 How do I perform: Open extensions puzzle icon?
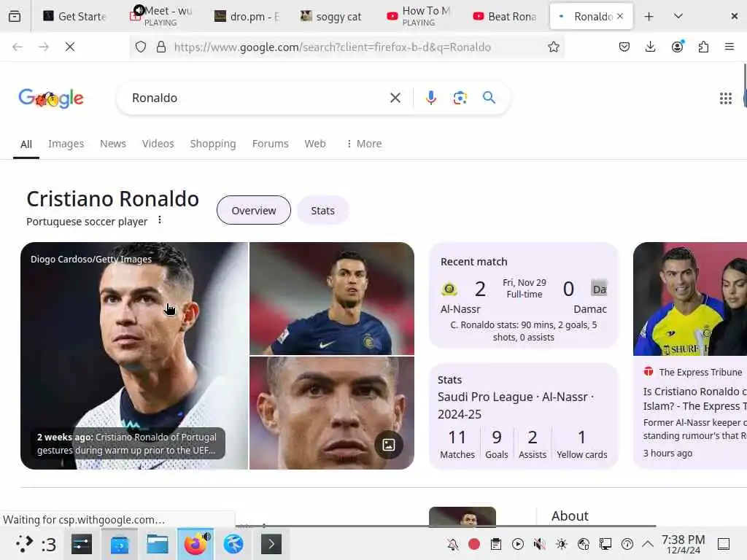[x=703, y=47]
